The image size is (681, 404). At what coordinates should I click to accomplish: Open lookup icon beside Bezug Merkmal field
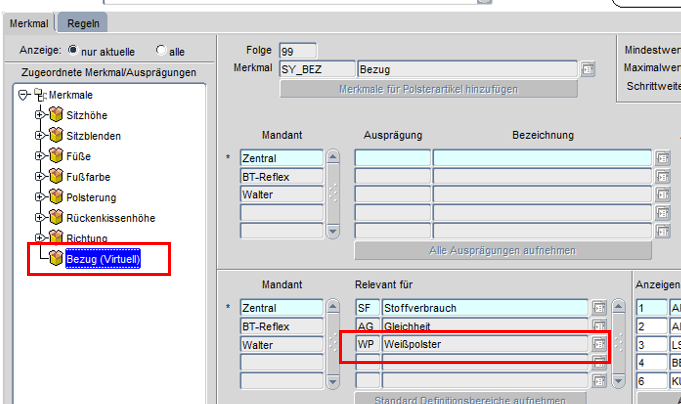click(588, 69)
